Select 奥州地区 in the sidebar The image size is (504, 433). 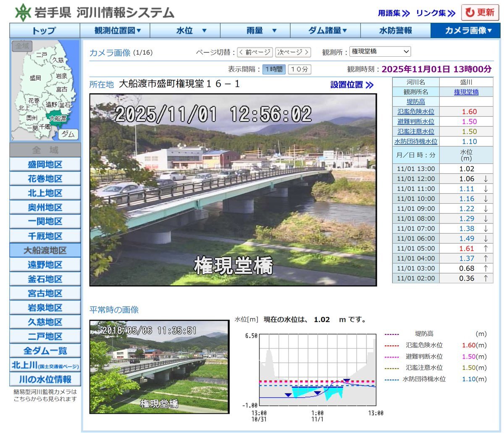click(45, 207)
